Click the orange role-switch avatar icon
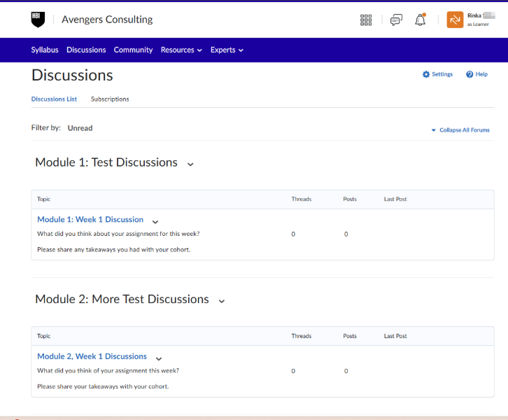The width and height of the screenshot is (508, 420). click(455, 20)
